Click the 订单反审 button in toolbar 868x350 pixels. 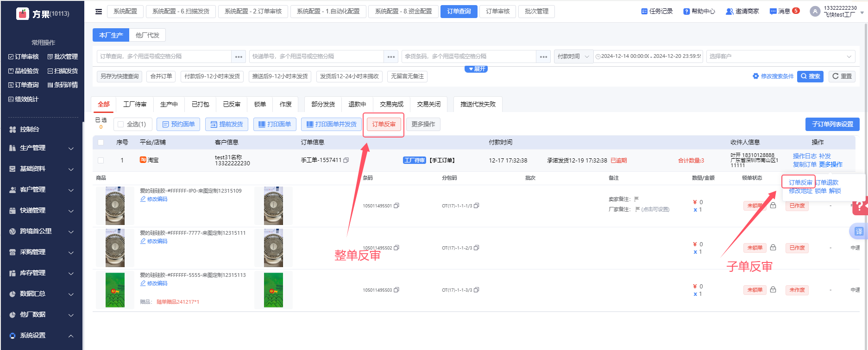384,124
